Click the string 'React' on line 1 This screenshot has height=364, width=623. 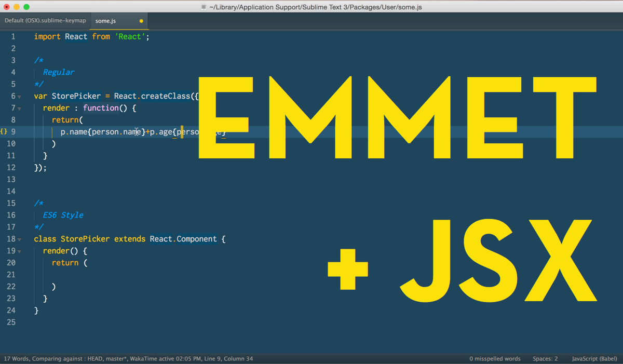pyautogui.click(x=130, y=37)
